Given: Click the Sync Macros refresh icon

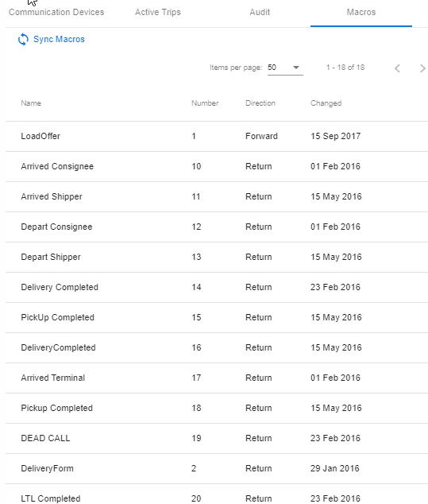Looking at the screenshot, I should [x=23, y=39].
